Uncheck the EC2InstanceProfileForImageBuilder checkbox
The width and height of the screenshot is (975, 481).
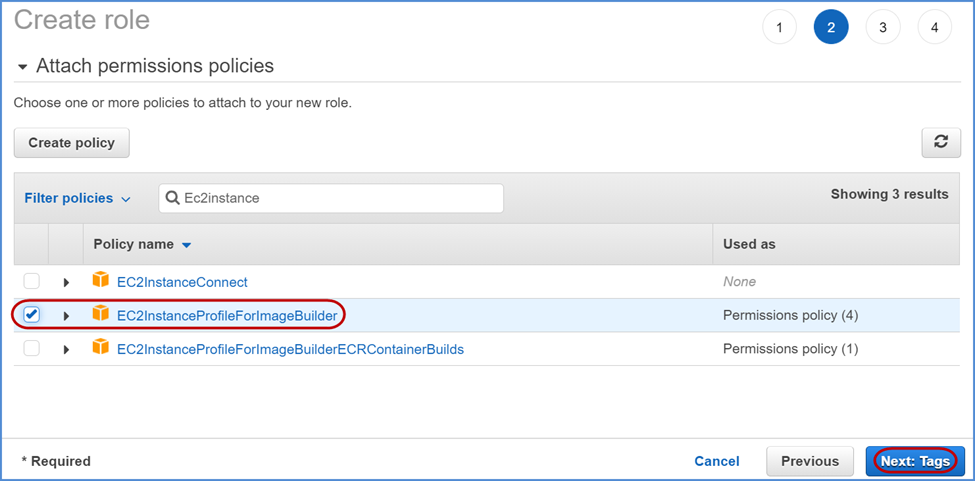(31, 315)
